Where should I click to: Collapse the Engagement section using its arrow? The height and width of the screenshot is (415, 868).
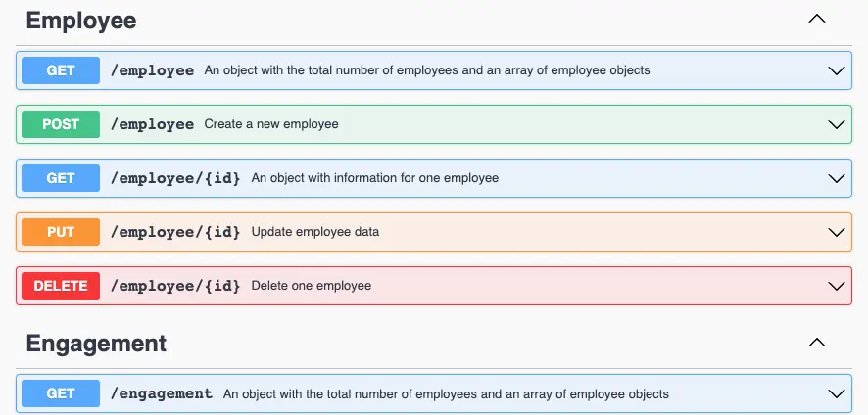point(816,343)
